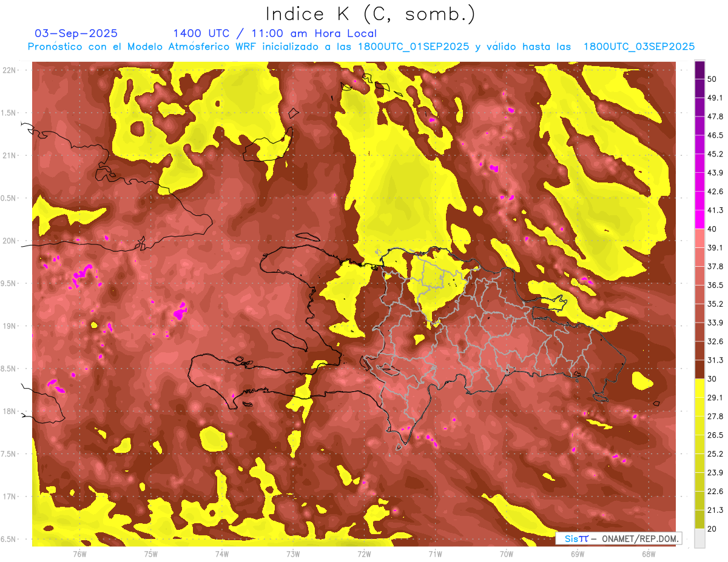Click the colorbar value "32.6"
Screen dimensions: 728x562
click(x=715, y=341)
